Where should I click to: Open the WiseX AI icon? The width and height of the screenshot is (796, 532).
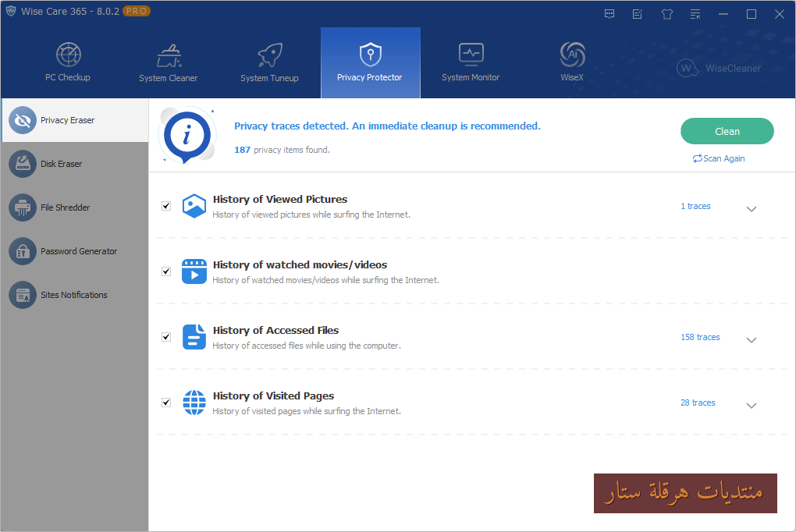tap(572, 55)
